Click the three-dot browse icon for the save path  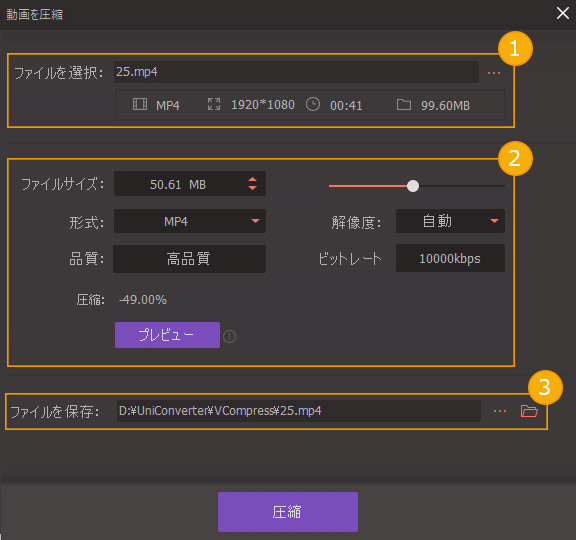click(500, 411)
